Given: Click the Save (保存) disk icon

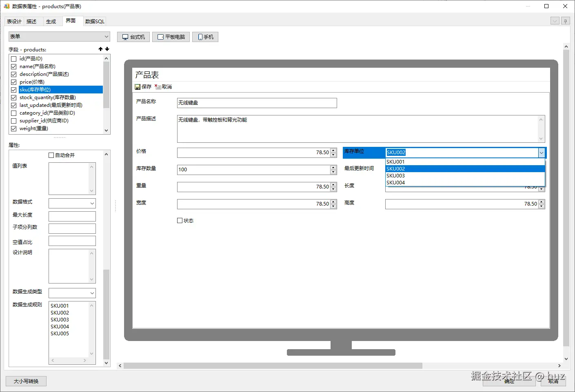Looking at the screenshot, I should pos(138,87).
